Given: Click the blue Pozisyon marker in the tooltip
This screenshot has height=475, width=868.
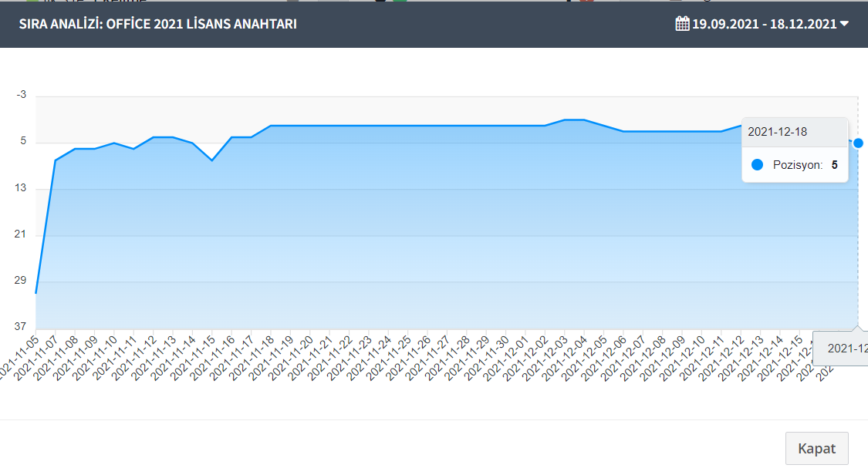Looking at the screenshot, I should [758, 165].
